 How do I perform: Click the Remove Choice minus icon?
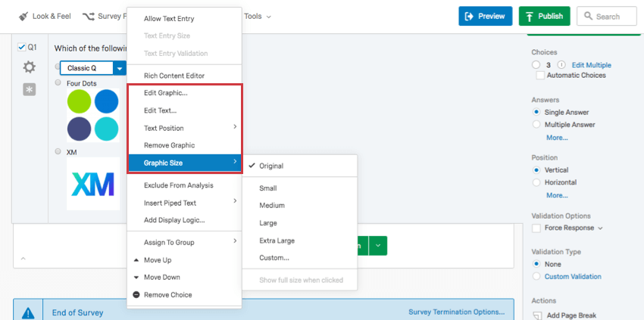(136, 294)
